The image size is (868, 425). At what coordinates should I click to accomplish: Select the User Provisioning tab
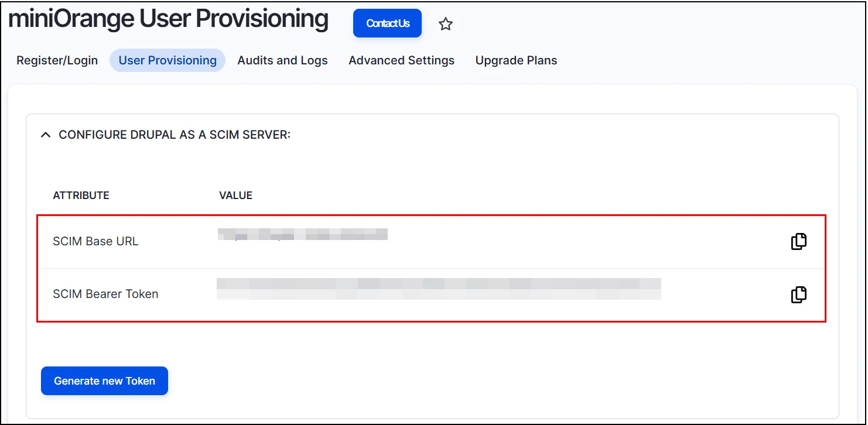pyautogui.click(x=168, y=60)
